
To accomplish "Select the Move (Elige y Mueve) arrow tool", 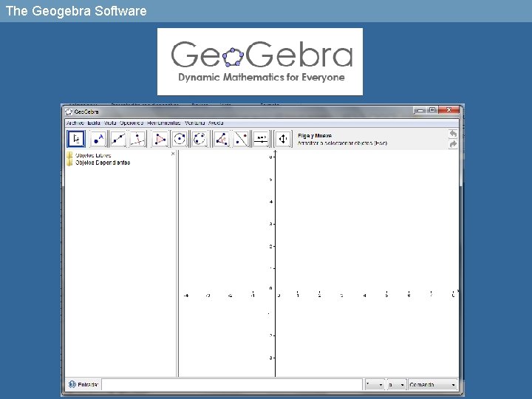I will (76, 139).
